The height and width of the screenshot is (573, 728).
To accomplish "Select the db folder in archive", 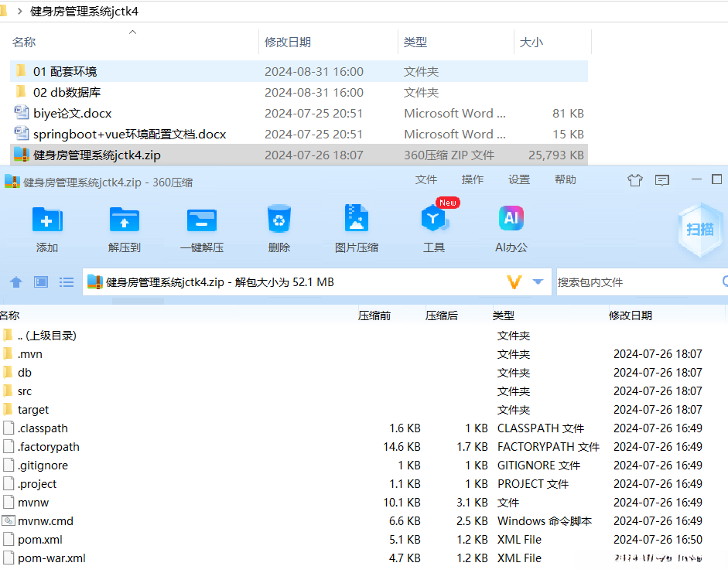I will coord(362,373).
